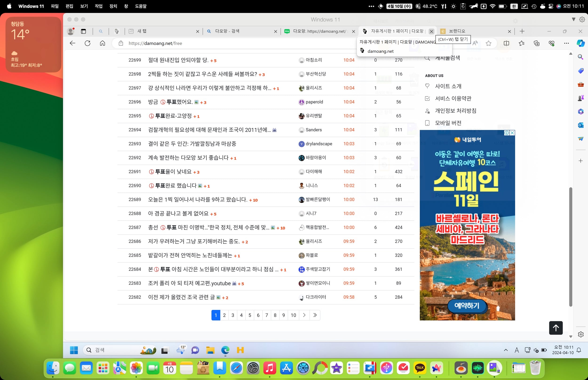Image resolution: width=588 pixels, height=380 pixels.
Task: Open 사이트 소개 link
Action: 448,86
